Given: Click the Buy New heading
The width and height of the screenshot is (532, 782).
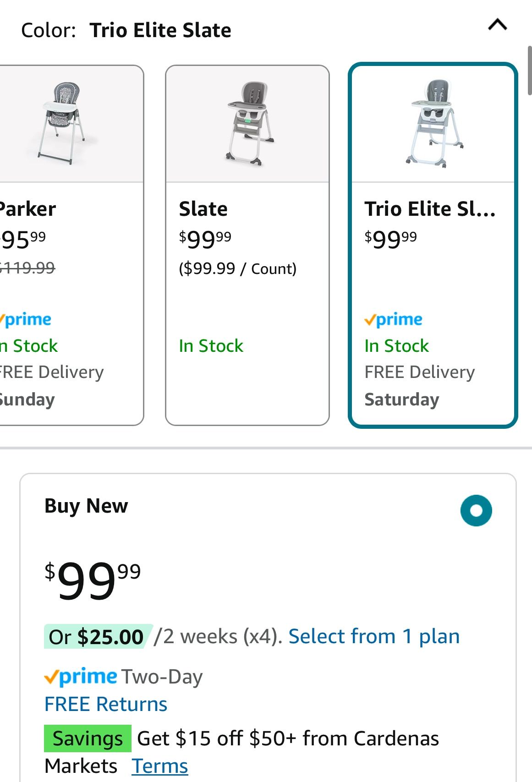Looking at the screenshot, I should click(86, 506).
